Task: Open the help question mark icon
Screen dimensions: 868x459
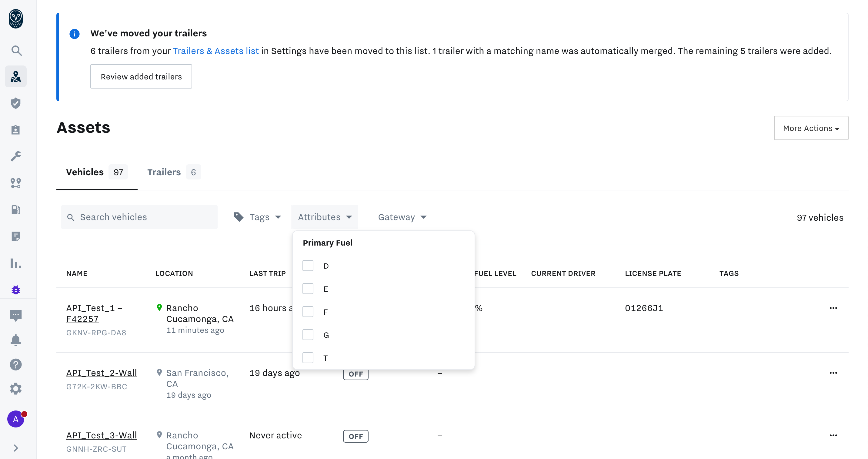Action: pos(16,365)
